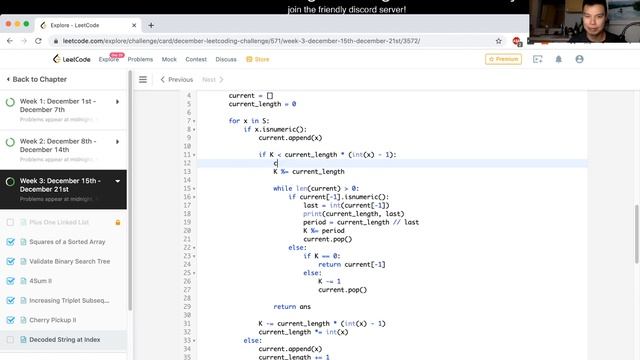Open the user profile avatar menu
The width and height of the screenshot is (640, 360).
coord(579,59)
